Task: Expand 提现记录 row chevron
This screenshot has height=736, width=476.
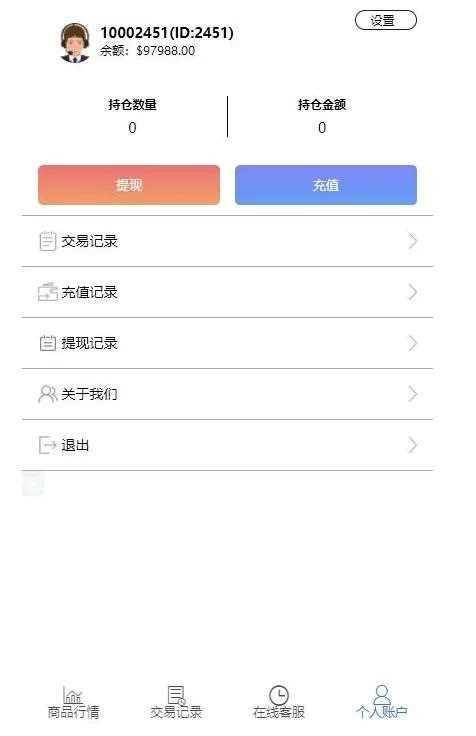Action: 412,343
